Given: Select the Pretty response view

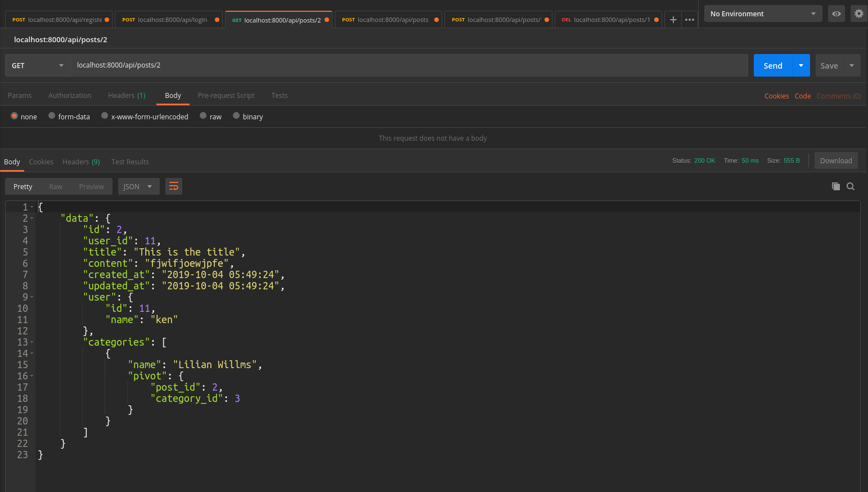Looking at the screenshot, I should point(23,186).
